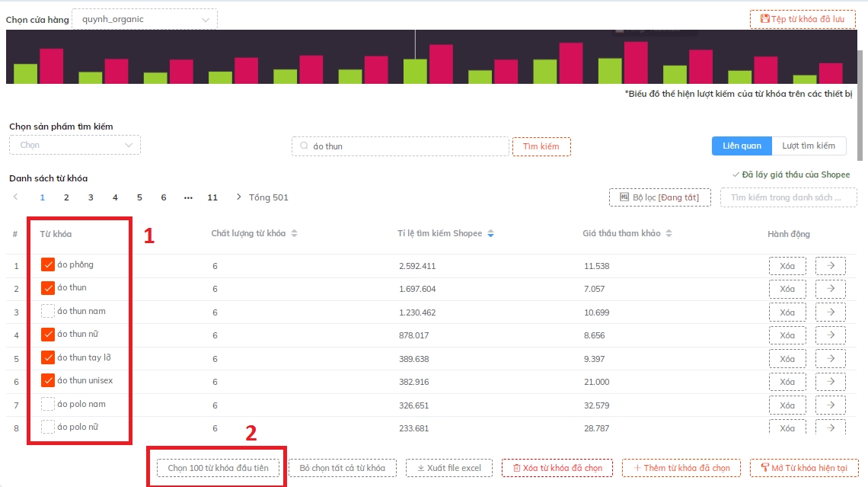The height and width of the screenshot is (487, 868).
Task: Expand the Chọn sản phẩm tìm kiếm dropdown
Action: coord(75,145)
